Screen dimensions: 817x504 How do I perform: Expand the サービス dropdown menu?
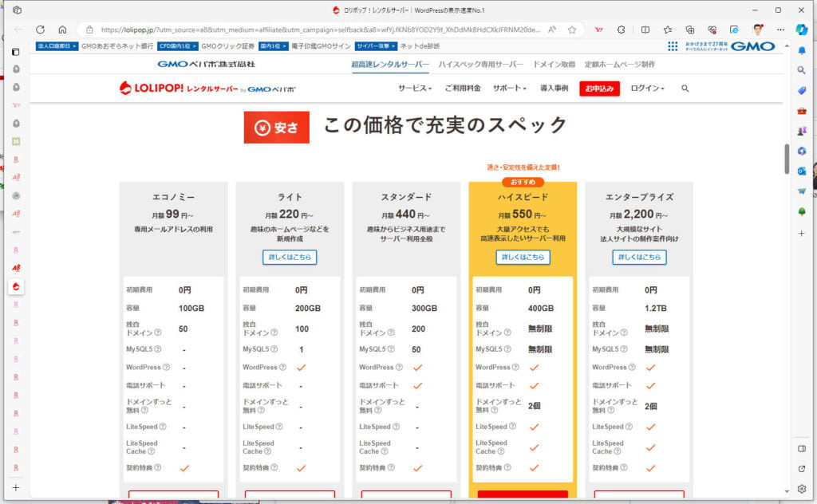pos(414,89)
